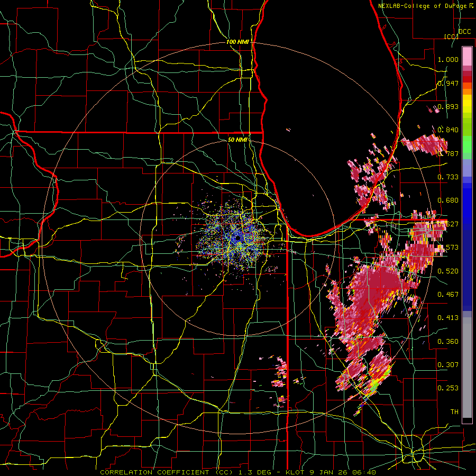Click the 0.413 legend value
This screenshot has height=476, width=476.
448,318
